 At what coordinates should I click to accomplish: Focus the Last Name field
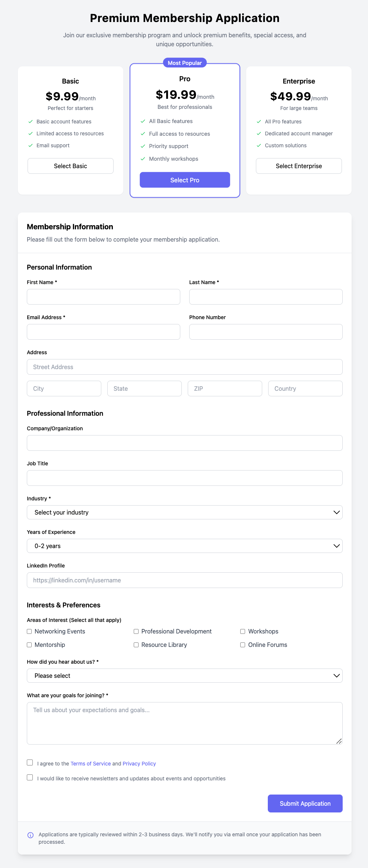[x=266, y=297]
